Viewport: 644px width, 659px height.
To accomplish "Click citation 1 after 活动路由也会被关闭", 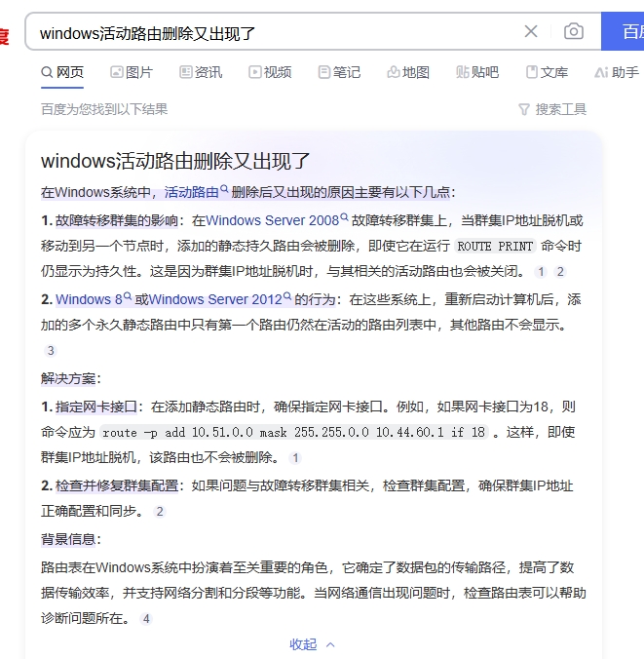I will [541, 272].
